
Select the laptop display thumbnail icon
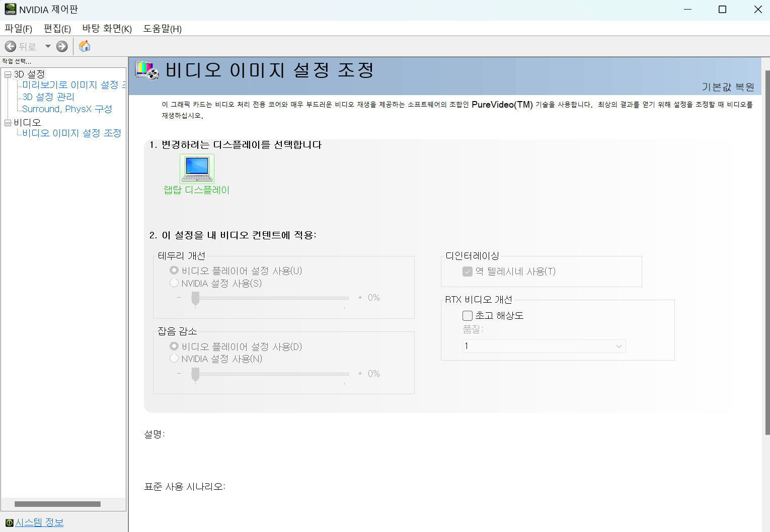(197, 168)
